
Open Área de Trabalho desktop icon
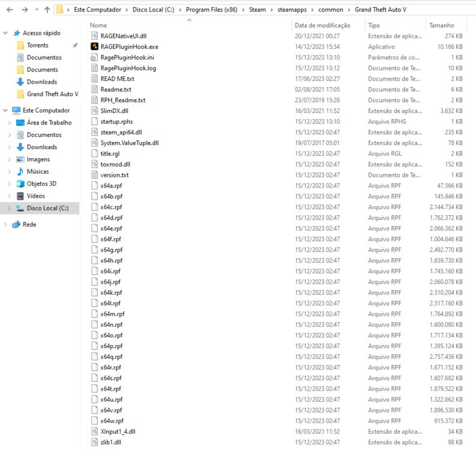point(20,123)
